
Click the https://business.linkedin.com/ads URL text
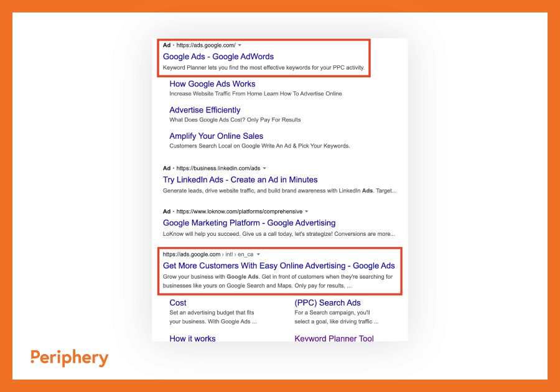coord(218,168)
